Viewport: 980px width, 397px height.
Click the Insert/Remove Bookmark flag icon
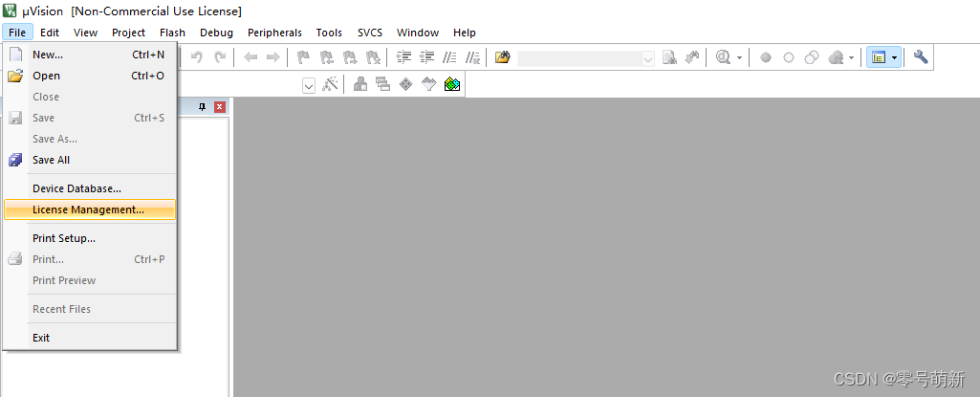click(x=303, y=57)
